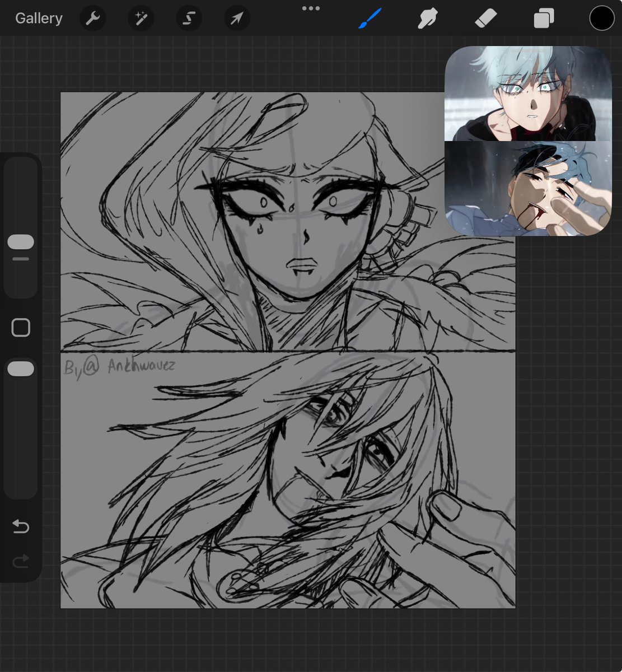
Task: Tap the three-dot multitasking menu
Action: point(311,8)
